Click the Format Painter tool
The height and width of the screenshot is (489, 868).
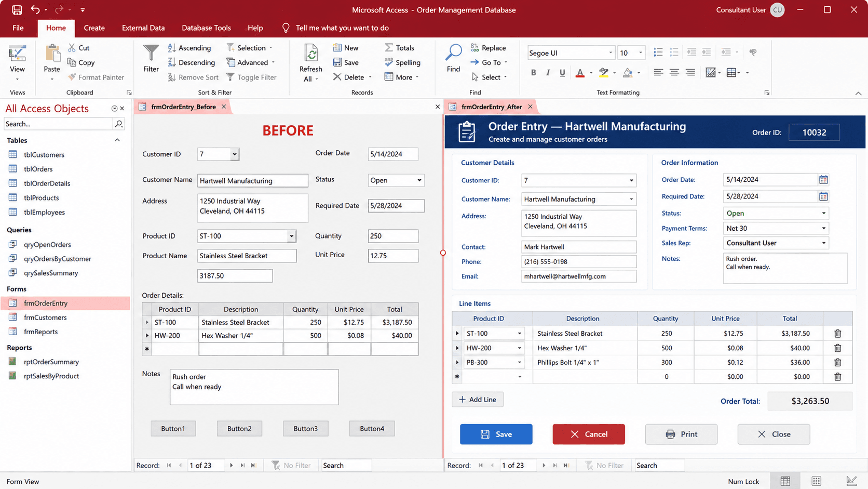click(x=96, y=77)
